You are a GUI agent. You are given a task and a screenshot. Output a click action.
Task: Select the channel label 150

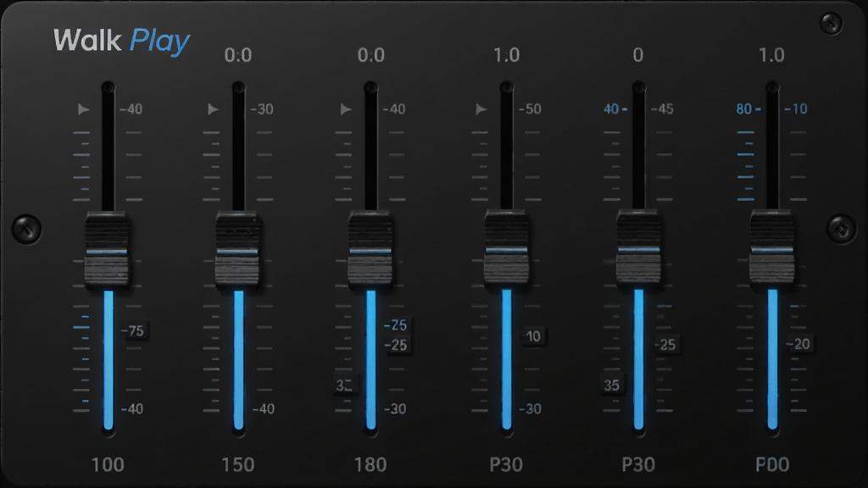238,465
